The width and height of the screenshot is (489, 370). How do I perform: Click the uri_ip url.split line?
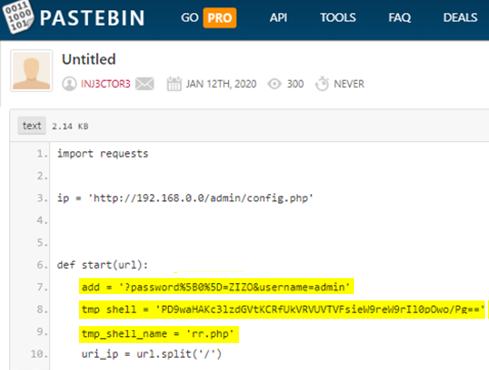pyautogui.click(x=152, y=354)
